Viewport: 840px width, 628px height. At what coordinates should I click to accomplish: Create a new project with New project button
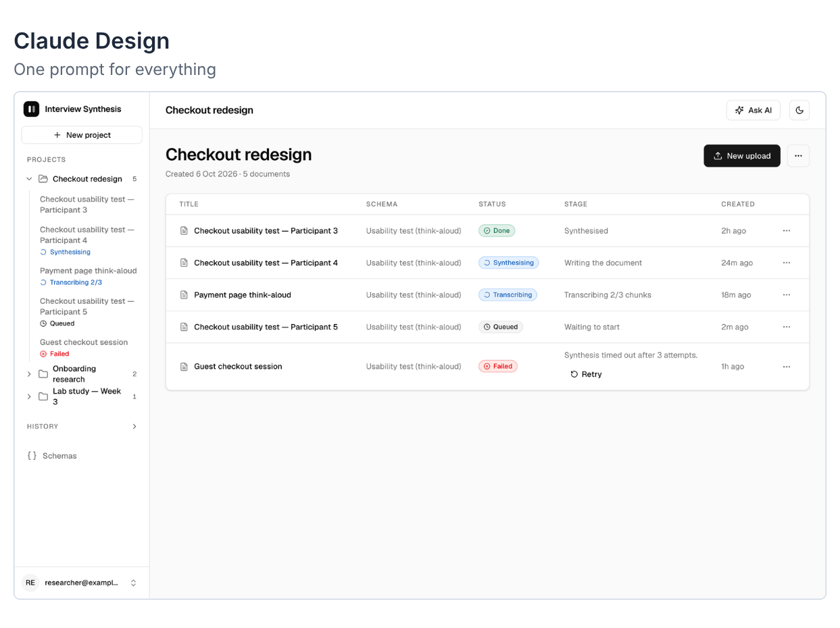point(82,135)
